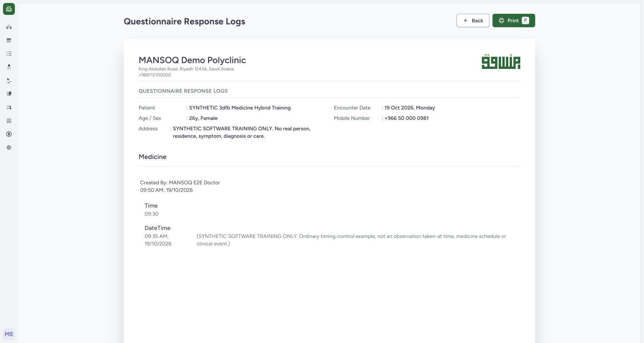
Task: Open the open-book icon in sidebar
Action: [9, 94]
